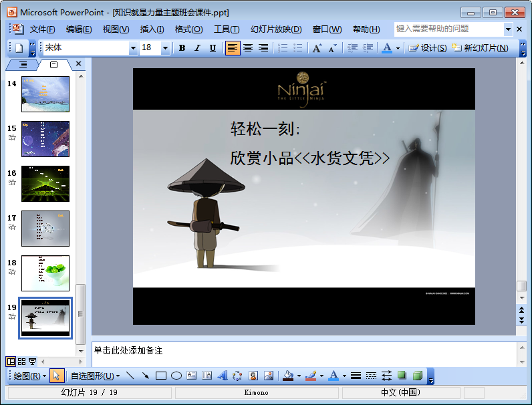
Task: Open 工具(T) menu
Action: (x=227, y=29)
